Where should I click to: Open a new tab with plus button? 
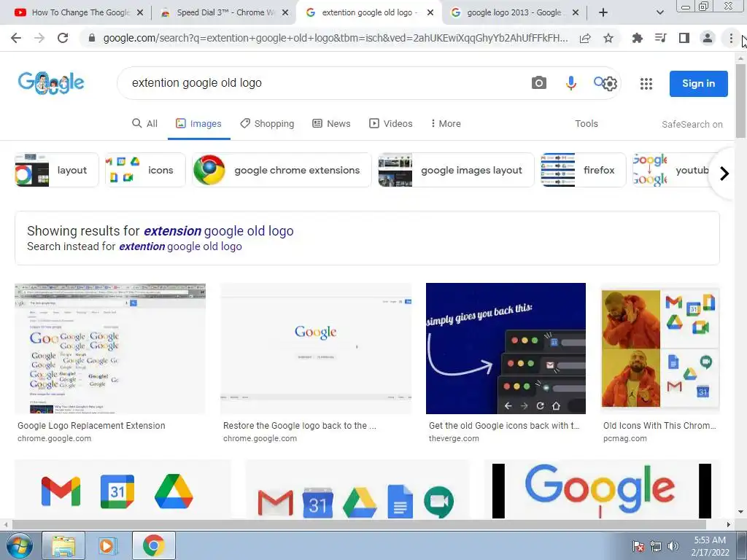click(x=603, y=12)
